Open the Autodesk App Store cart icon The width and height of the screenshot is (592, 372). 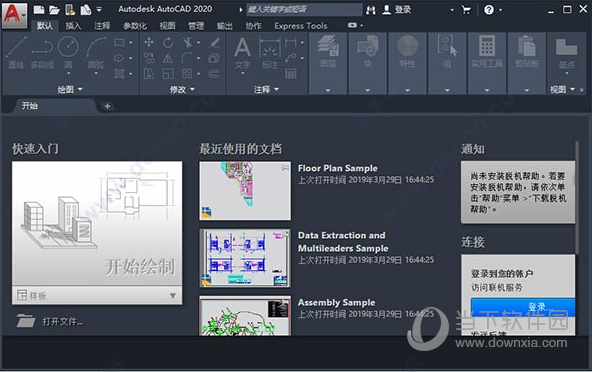pos(466,10)
